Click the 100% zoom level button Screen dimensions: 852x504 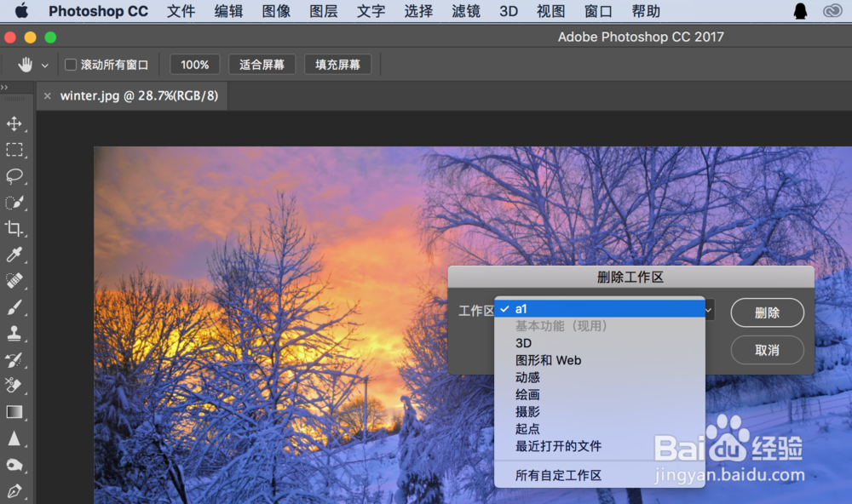(x=195, y=64)
